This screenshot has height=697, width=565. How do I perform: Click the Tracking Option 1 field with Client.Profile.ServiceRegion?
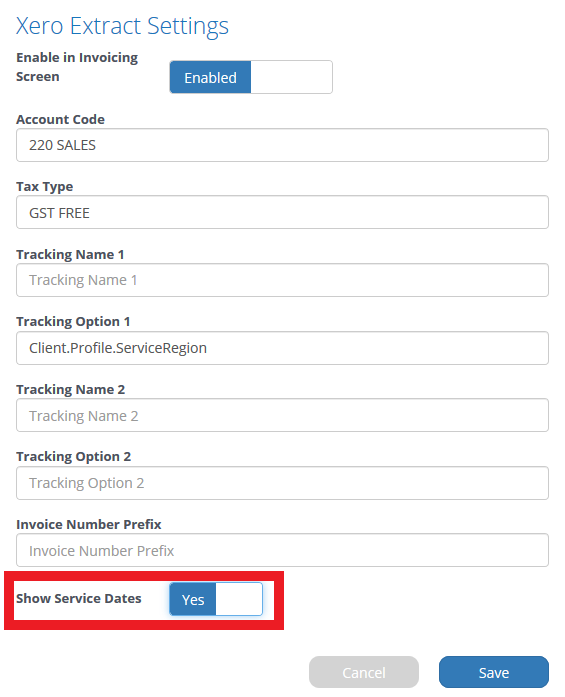pyautogui.click(x=282, y=348)
